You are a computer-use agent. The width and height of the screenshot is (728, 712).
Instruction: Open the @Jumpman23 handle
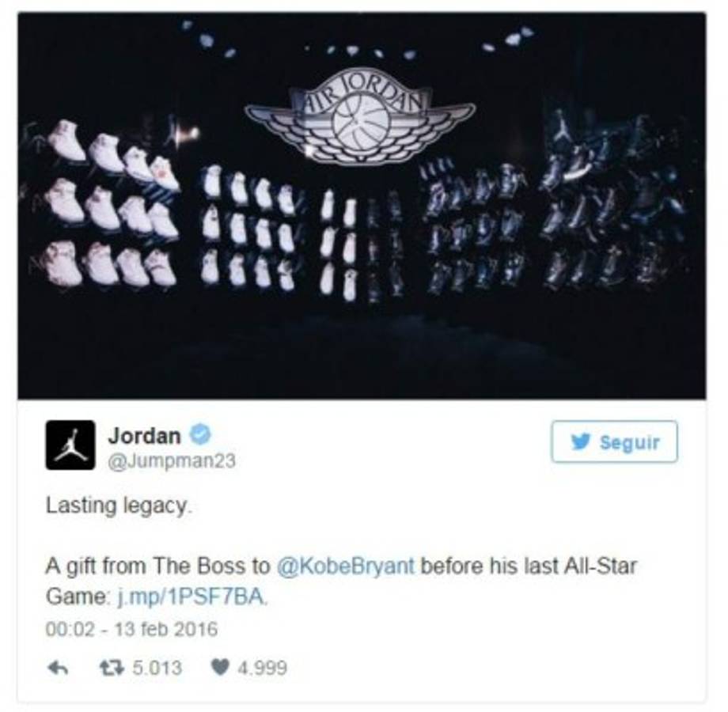(172, 461)
